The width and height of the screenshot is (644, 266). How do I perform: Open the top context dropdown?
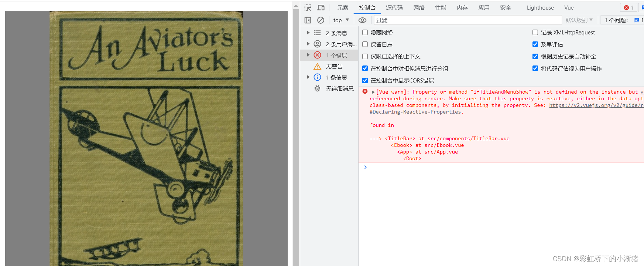[341, 20]
